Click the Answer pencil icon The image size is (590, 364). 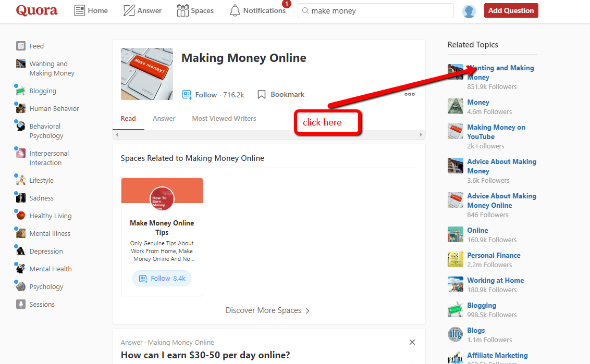pos(129,10)
